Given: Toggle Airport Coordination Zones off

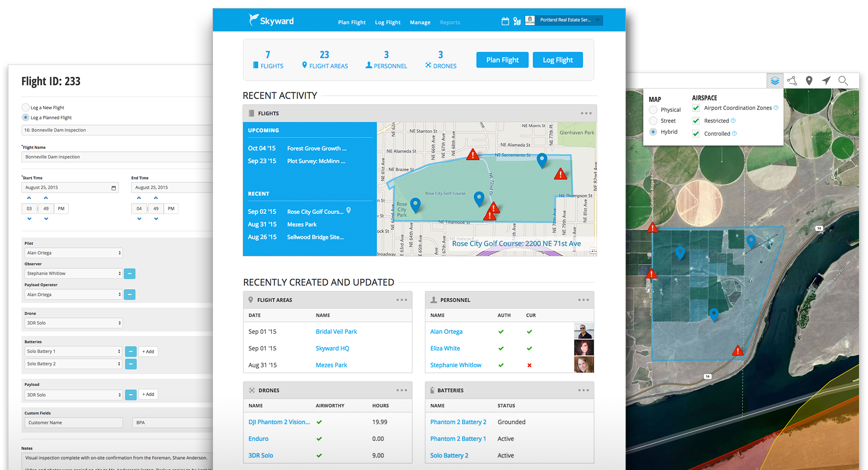Looking at the screenshot, I should 696,108.
